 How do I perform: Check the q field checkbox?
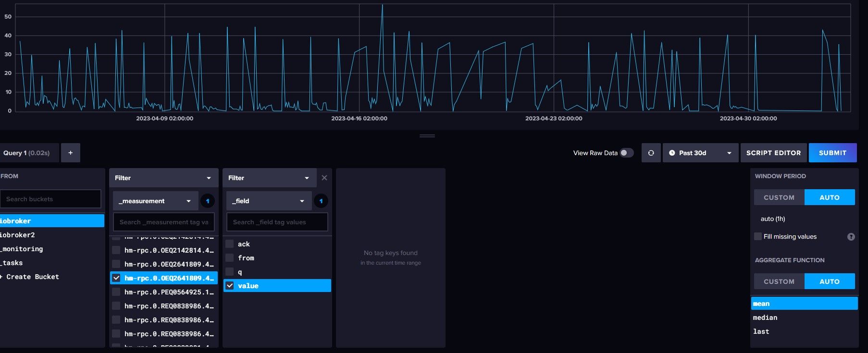[230, 272]
